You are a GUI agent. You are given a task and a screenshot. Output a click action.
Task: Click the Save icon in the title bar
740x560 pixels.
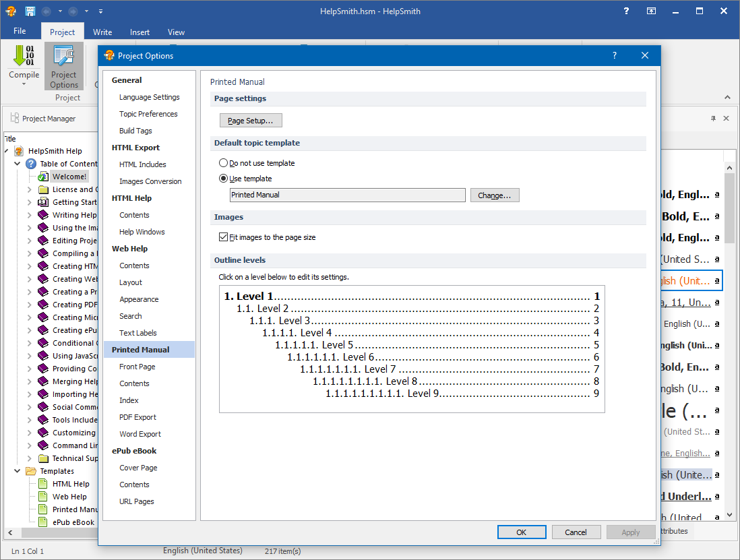point(30,11)
